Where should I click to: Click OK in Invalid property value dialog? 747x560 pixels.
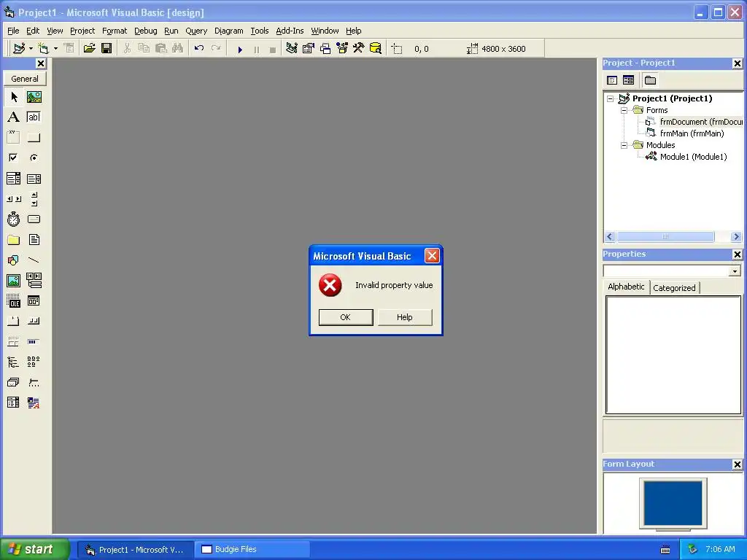point(346,318)
